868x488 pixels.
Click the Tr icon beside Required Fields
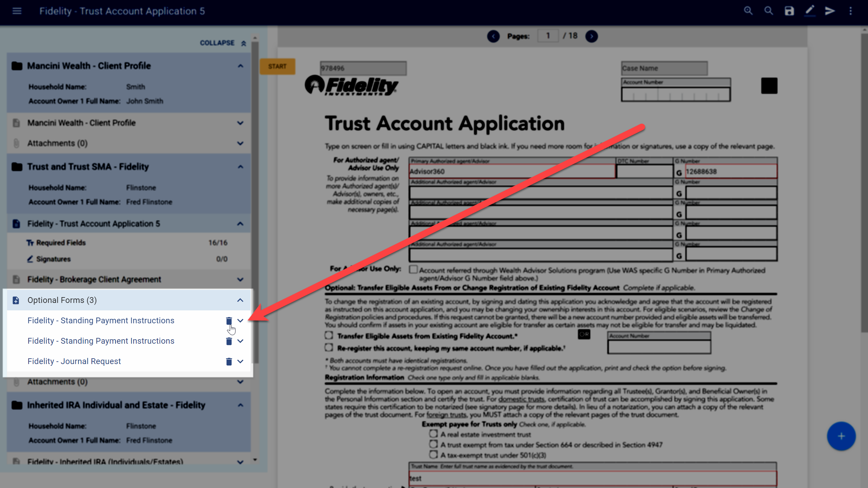point(30,243)
